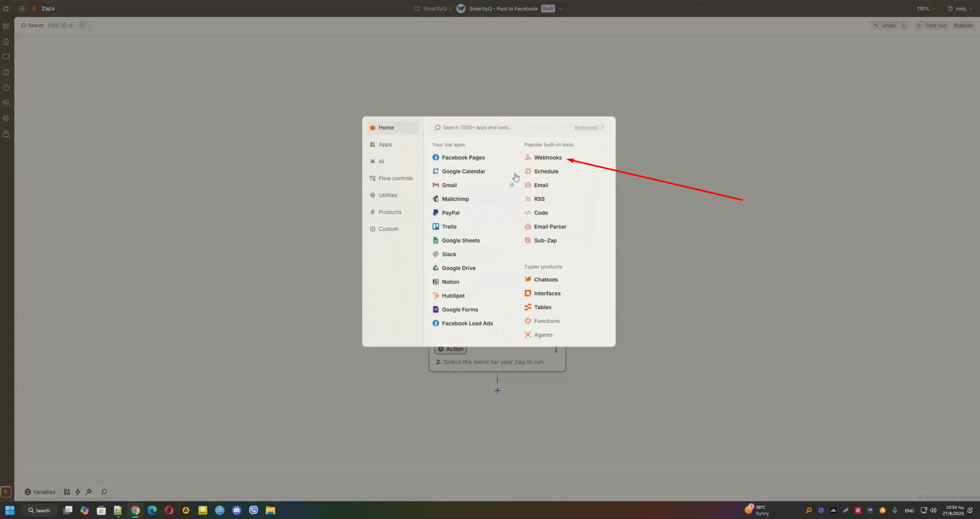This screenshot has height=519, width=980.
Task: Click the wrench icon in bottom toolbar
Action: [89, 492]
